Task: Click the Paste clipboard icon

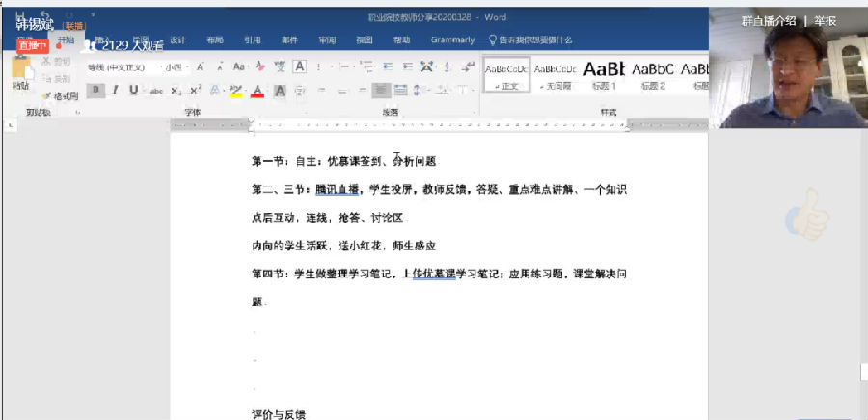Action: pyautogui.click(x=21, y=71)
